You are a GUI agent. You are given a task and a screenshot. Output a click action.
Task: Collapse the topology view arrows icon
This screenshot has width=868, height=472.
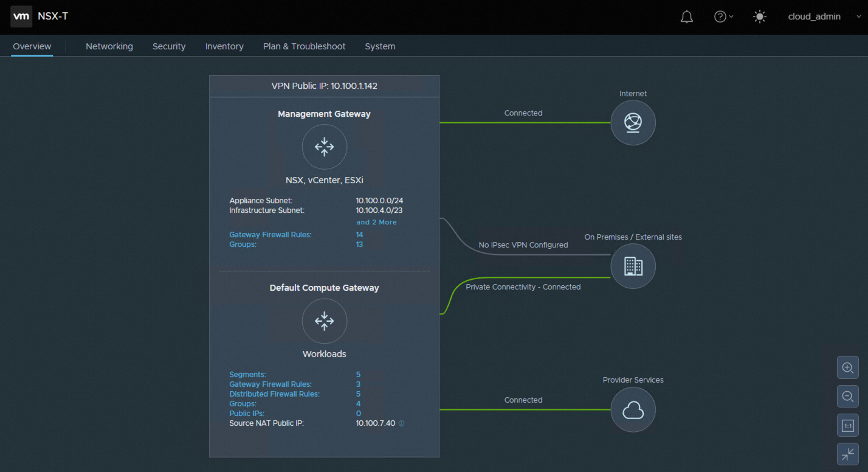(848, 454)
